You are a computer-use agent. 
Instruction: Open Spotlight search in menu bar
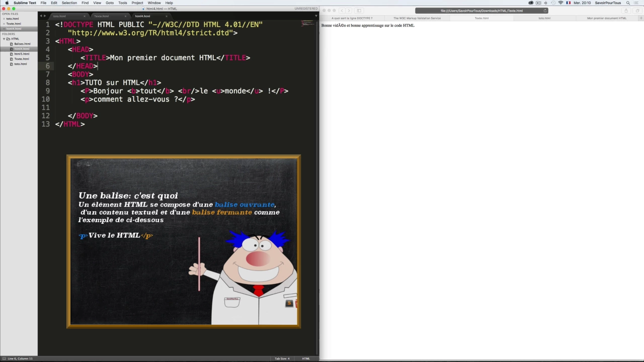(628, 3)
